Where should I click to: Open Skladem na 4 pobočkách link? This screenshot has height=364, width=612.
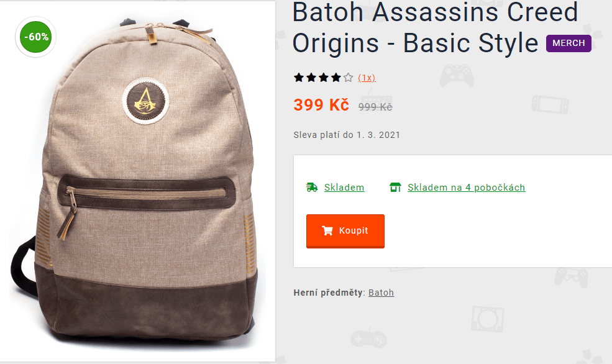tap(467, 188)
